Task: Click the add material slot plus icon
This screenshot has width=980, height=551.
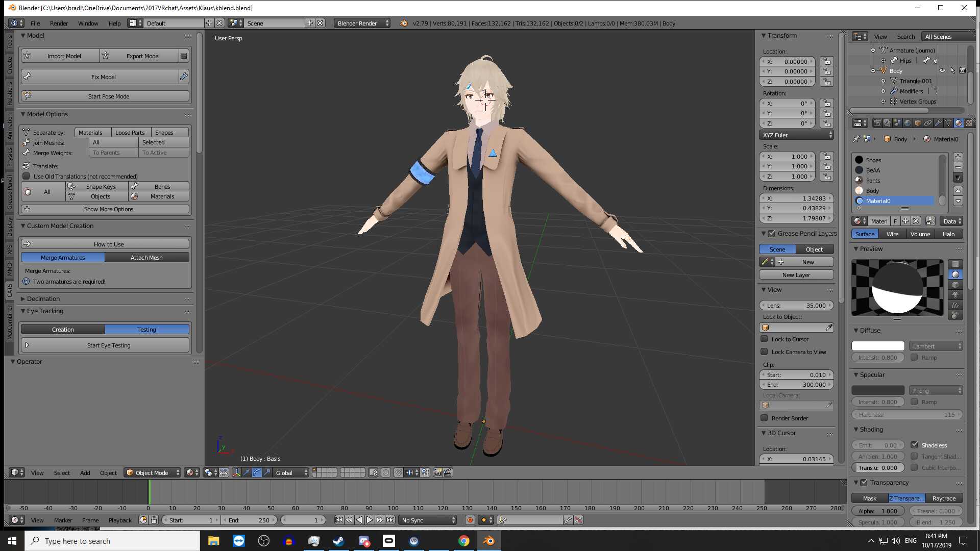Action: click(958, 157)
